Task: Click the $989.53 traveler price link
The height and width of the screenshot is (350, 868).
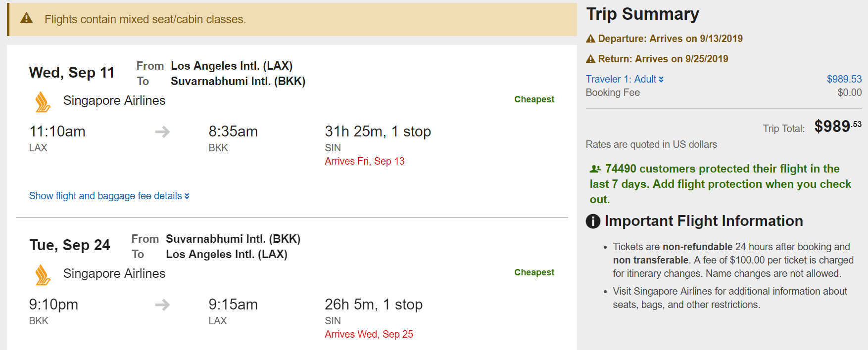Action: pyautogui.click(x=844, y=79)
